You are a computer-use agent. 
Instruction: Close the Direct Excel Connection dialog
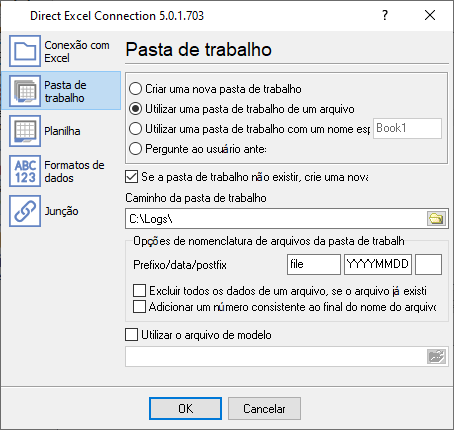click(x=430, y=15)
